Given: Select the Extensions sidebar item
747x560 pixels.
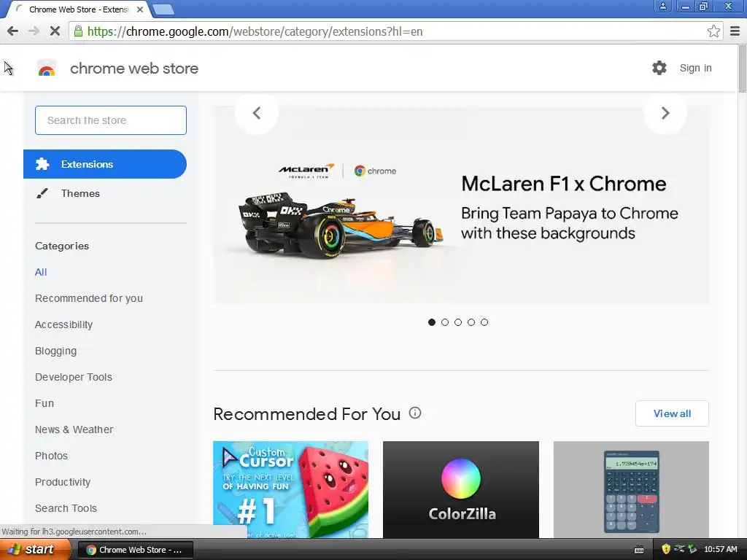Looking at the screenshot, I should click(x=105, y=164).
